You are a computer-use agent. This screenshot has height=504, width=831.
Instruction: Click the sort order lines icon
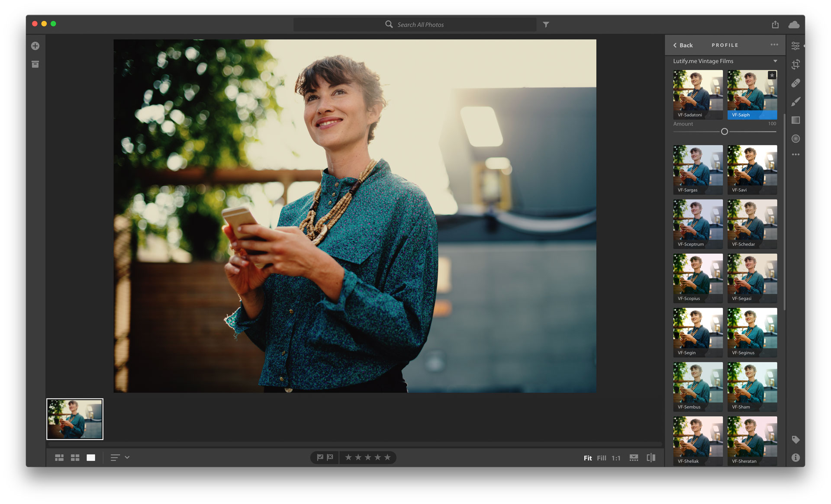click(115, 457)
